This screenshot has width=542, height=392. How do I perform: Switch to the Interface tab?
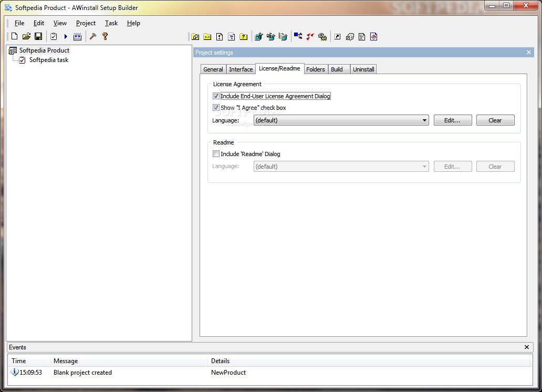[x=241, y=69]
